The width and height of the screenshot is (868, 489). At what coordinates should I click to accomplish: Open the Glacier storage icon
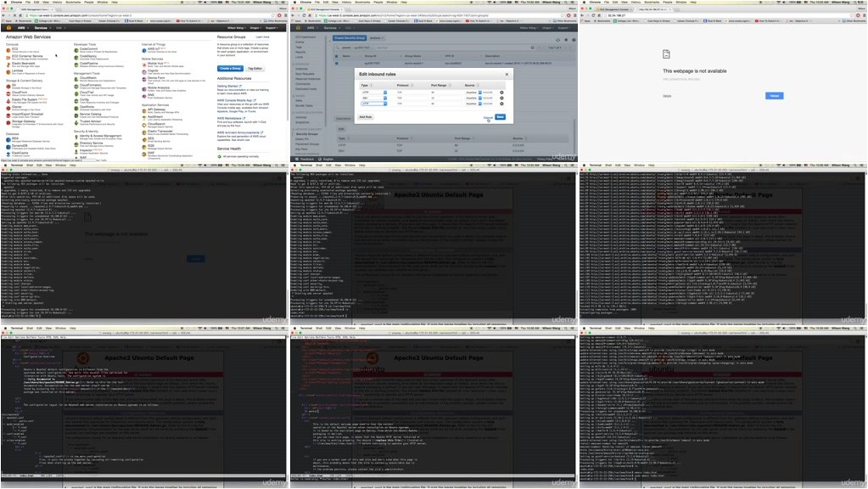coord(8,108)
